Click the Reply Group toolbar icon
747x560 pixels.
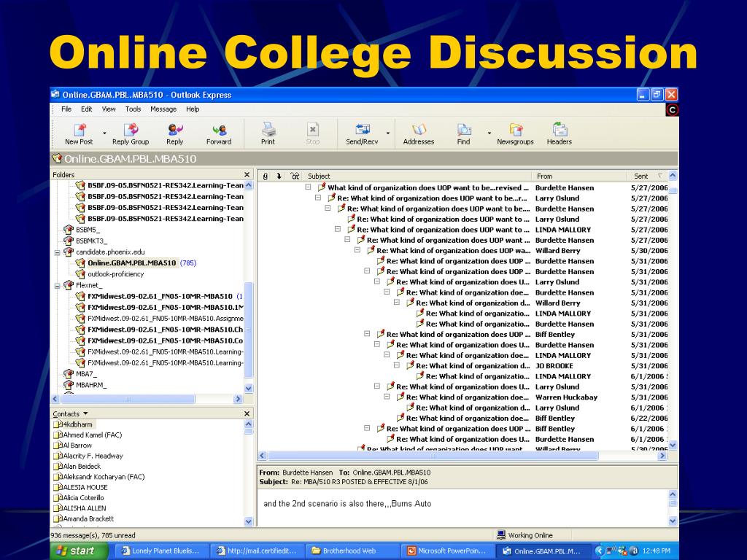coord(131,134)
